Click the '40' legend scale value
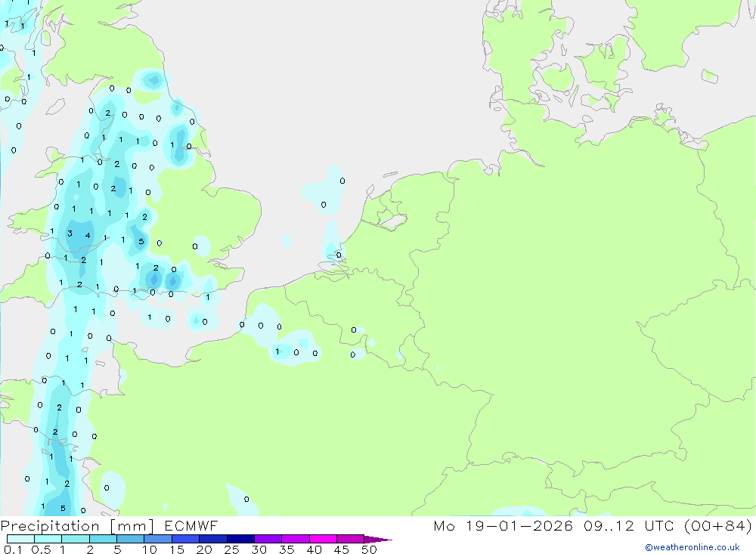This screenshot has height=554, width=756. (x=314, y=549)
